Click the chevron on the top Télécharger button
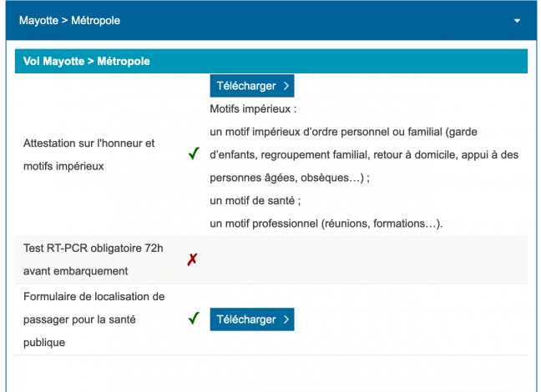 coord(286,86)
